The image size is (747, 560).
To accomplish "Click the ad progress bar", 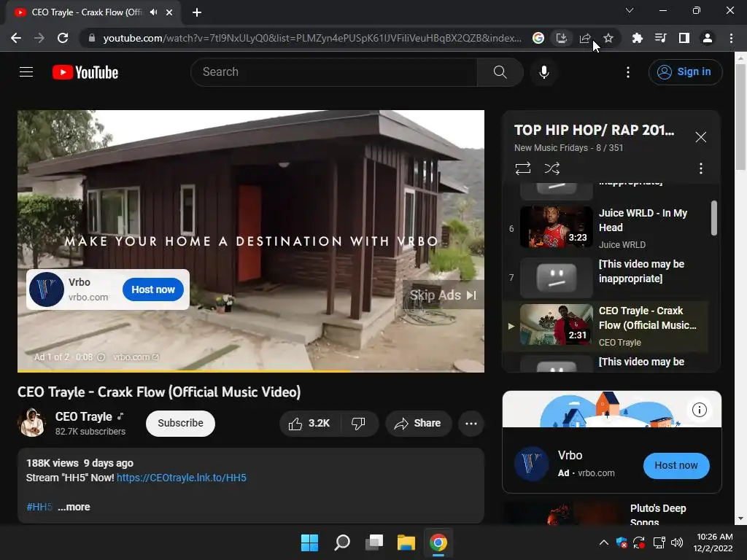I will click(x=251, y=371).
